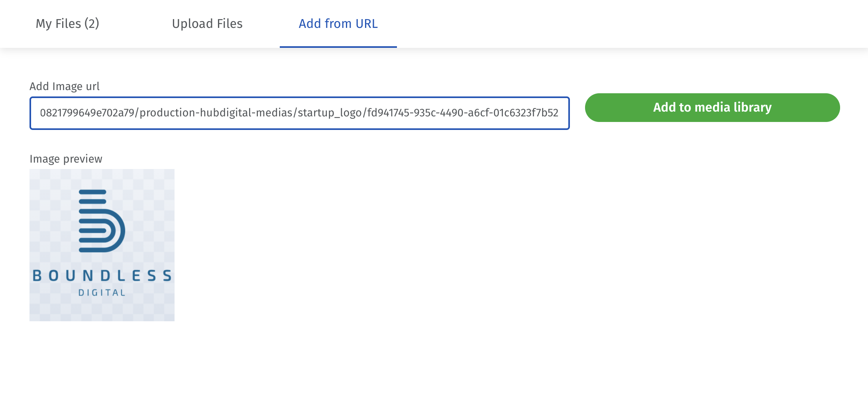This screenshot has width=868, height=393.
Task: Focus the Add Image url input field
Action: tap(300, 113)
